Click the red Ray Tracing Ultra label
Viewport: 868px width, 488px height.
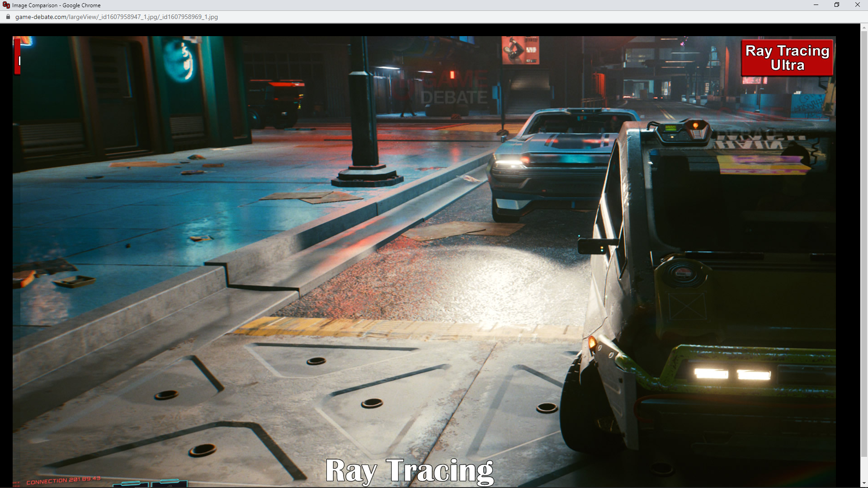(787, 58)
